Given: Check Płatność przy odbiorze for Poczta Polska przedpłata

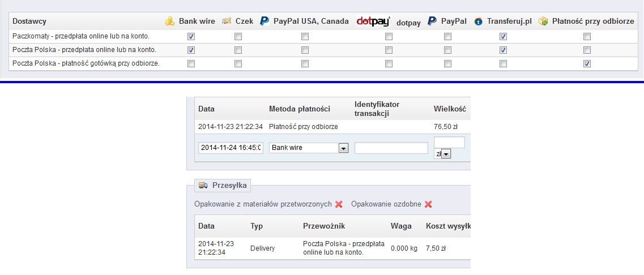Looking at the screenshot, I should (587, 50).
